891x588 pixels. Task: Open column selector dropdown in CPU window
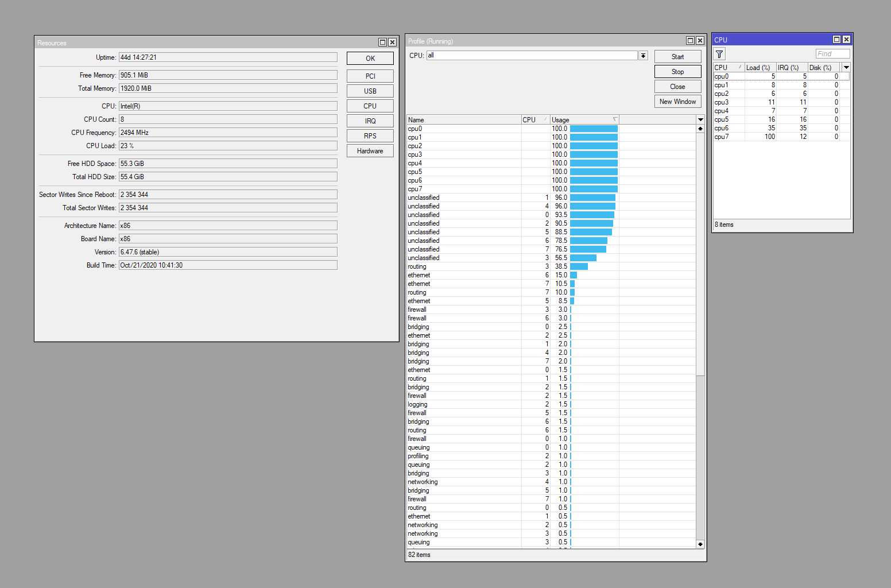tap(846, 67)
